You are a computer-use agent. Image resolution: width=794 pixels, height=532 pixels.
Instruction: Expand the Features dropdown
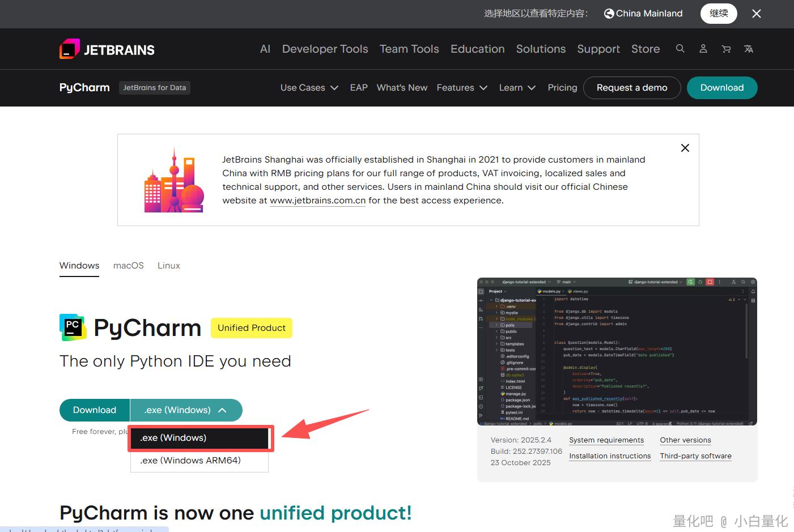[x=461, y=88]
